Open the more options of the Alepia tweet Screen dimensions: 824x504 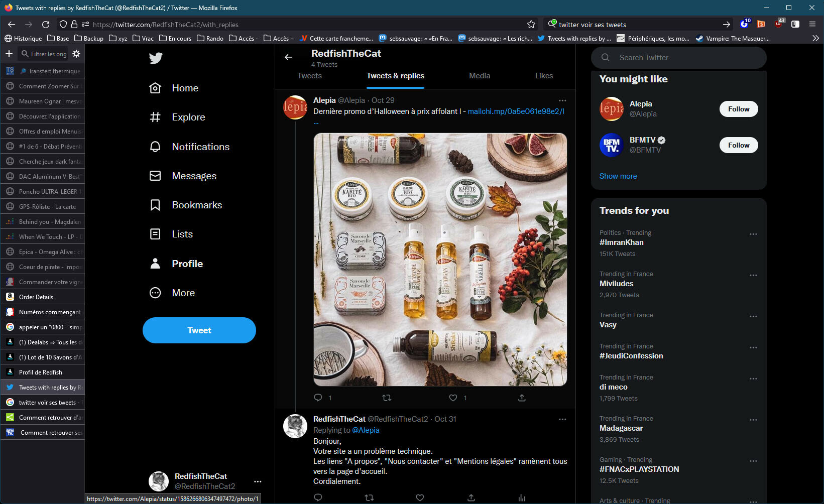pos(562,100)
